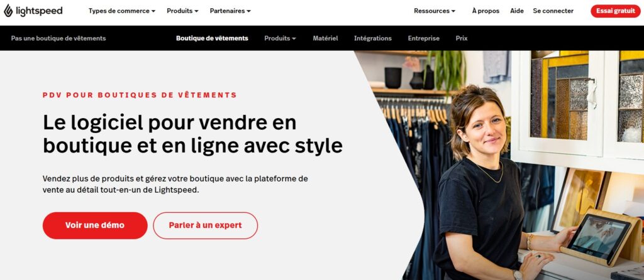644x280 pixels.
Task: Choose Pas une boutique de vêtements
Action: click(58, 38)
